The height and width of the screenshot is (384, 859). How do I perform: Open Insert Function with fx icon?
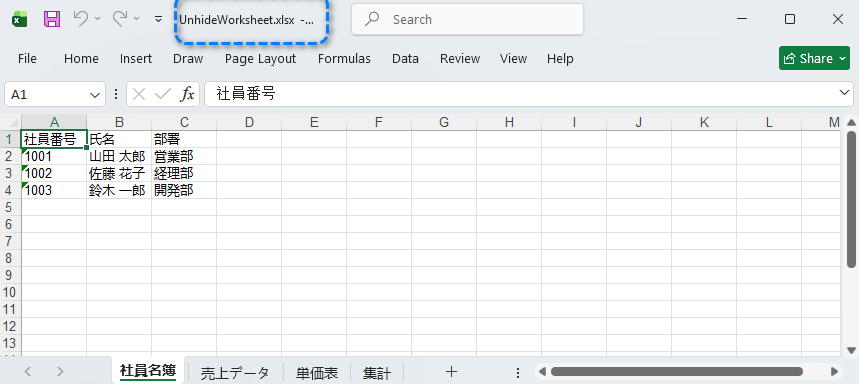click(x=187, y=95)
